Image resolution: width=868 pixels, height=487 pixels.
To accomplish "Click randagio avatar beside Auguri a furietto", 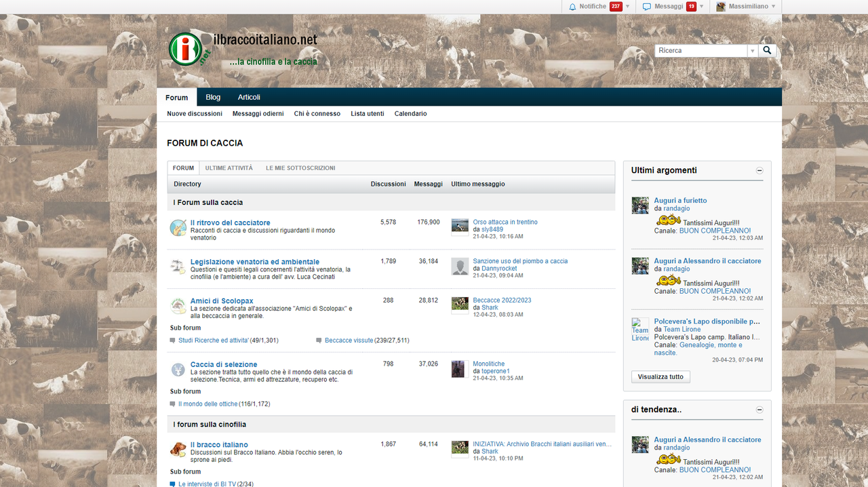I will [640, 206].
